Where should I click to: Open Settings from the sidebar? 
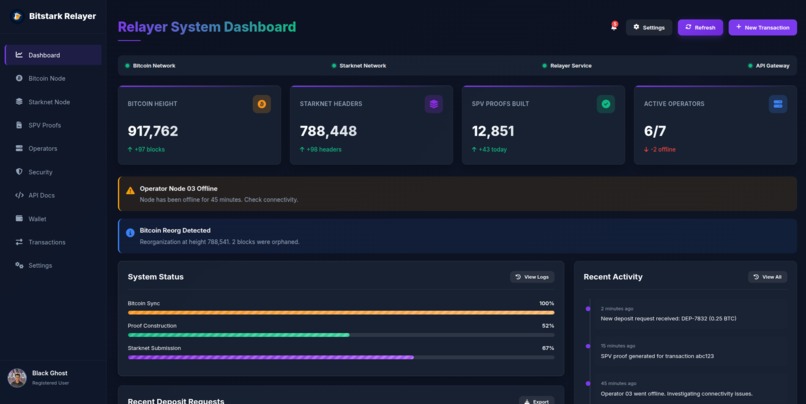pos(53,265)
